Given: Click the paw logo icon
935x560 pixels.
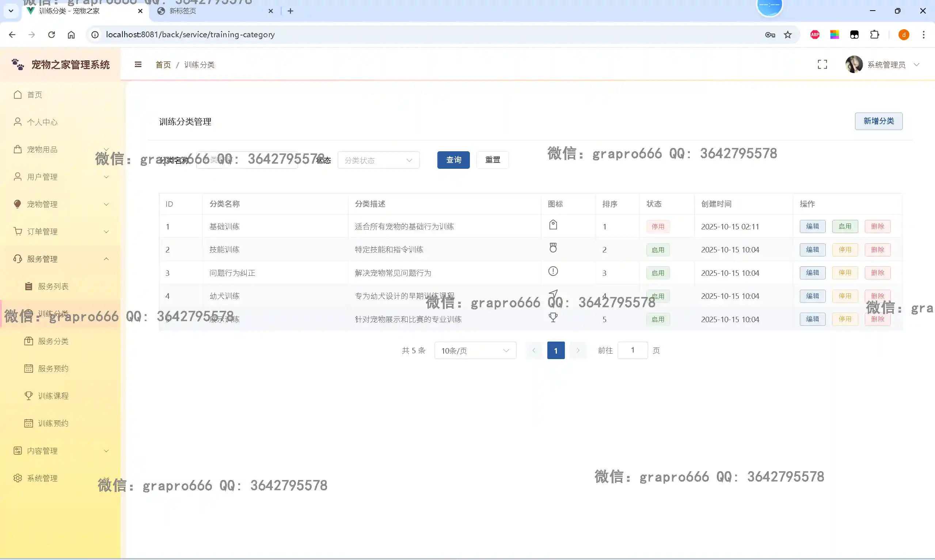Looking at the screenshot, I should click(x=18, y=65).
